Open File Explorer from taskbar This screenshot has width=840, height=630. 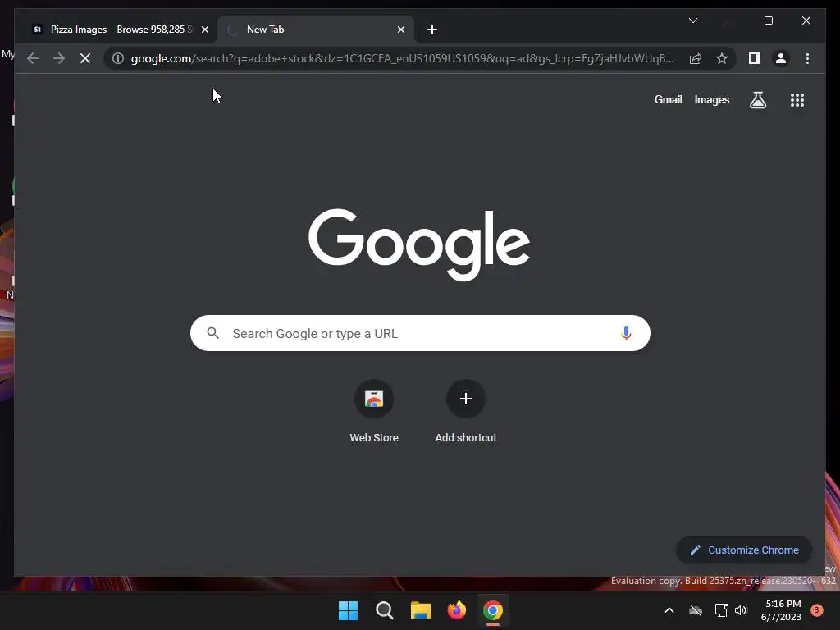[421, 610]
